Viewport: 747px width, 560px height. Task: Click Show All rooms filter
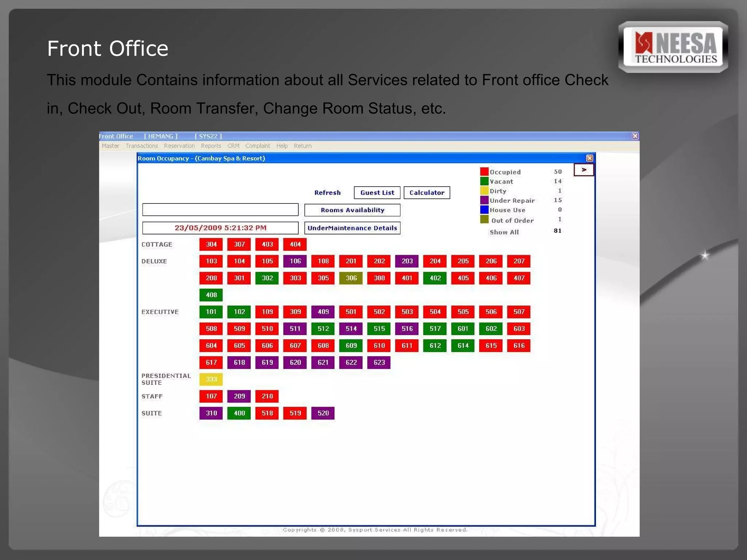pyautogui.click(x=504, y=232)
